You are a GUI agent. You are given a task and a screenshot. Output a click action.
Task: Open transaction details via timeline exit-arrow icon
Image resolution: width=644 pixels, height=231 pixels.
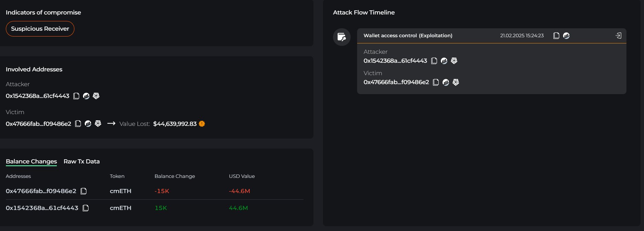point(619,36)
